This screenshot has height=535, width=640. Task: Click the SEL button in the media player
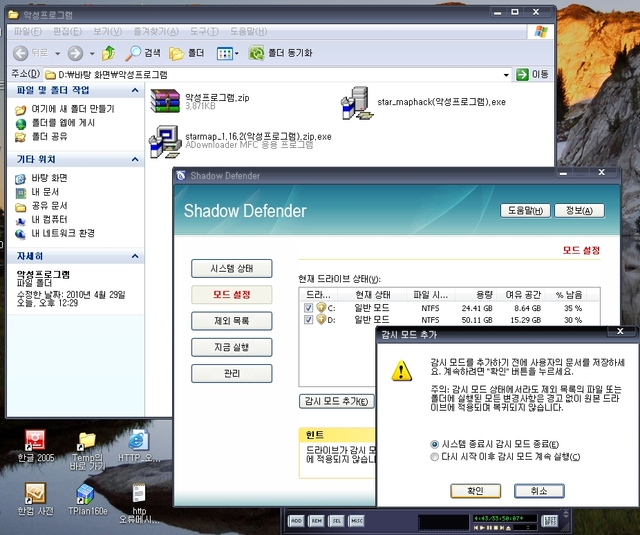click(x=337, y=521)
